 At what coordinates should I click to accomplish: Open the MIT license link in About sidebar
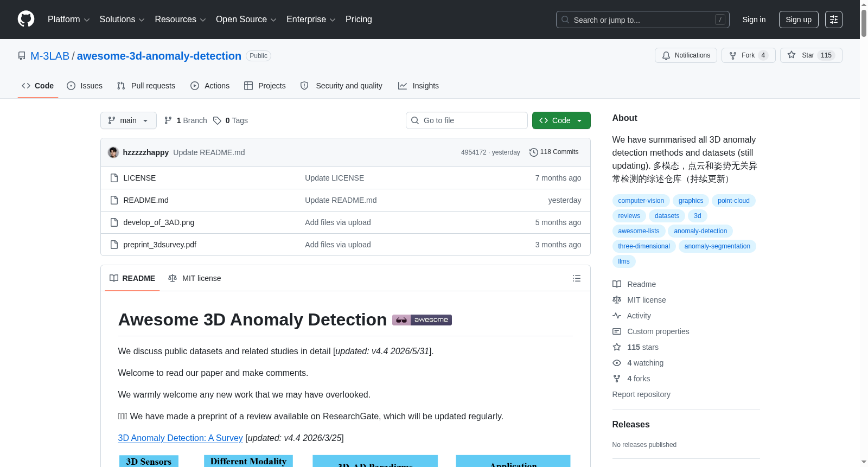639,300
